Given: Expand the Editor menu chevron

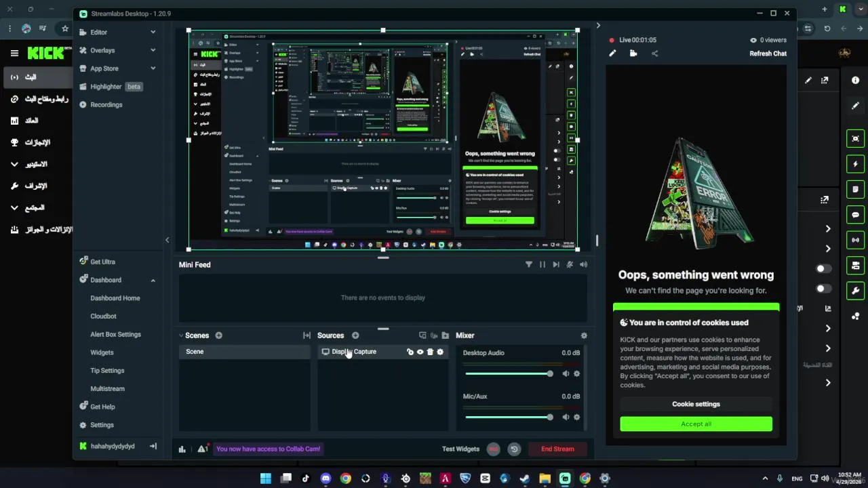Looking at the screenshot, I should (153, 32).
